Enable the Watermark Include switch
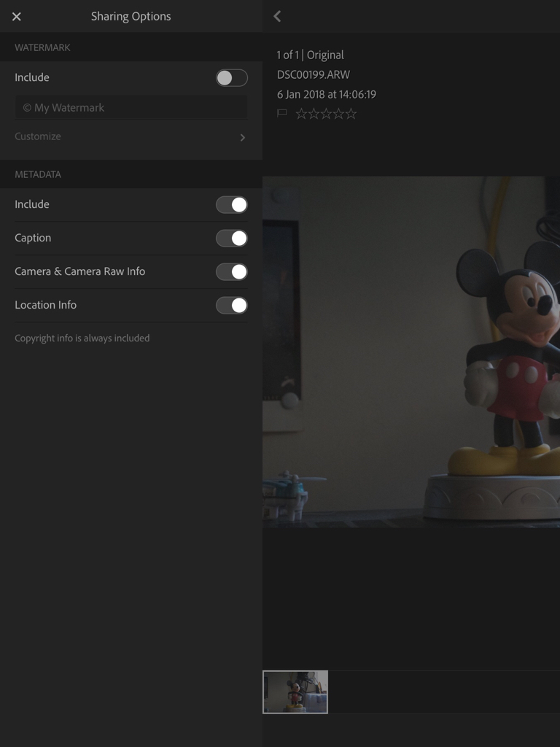The image size is (560, 747). tap(231, 78)
